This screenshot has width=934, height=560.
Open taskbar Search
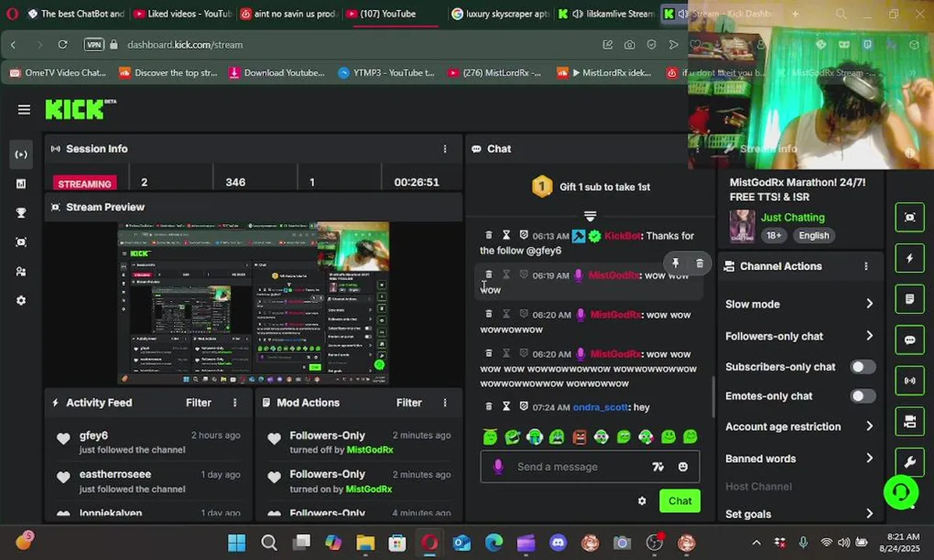coord(269,543)
